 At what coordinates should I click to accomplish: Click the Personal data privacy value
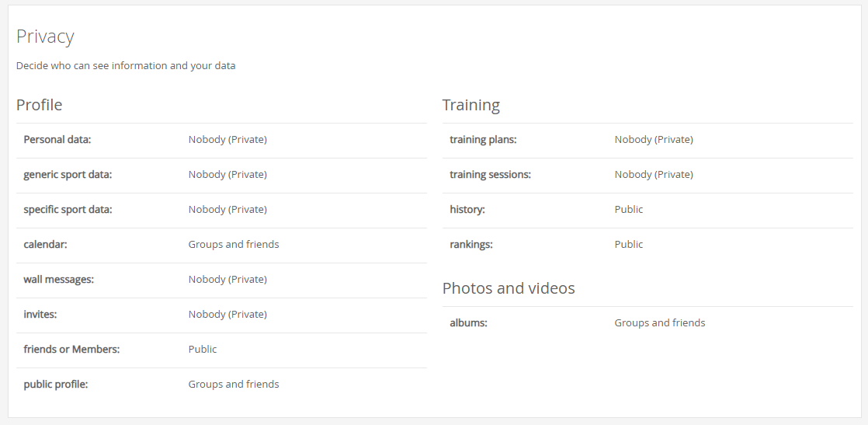[227, 140]
